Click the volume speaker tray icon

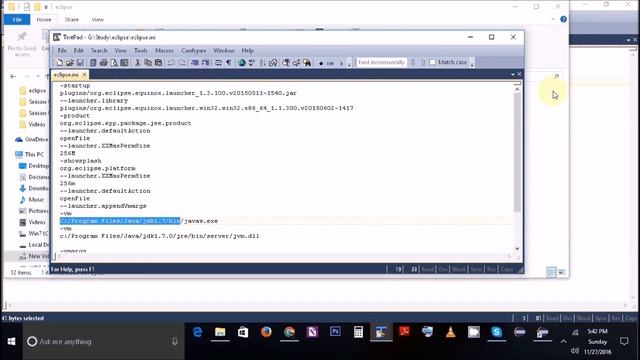pos(575,351)
